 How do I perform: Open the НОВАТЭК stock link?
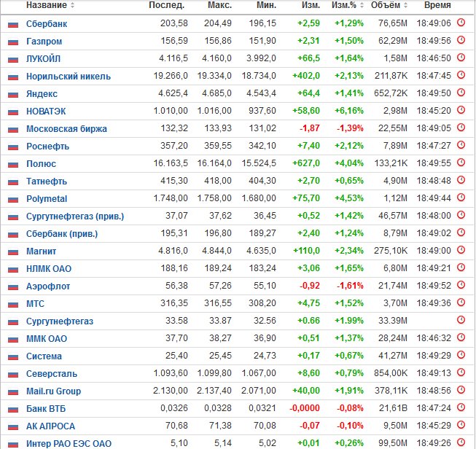coord(46,111)
